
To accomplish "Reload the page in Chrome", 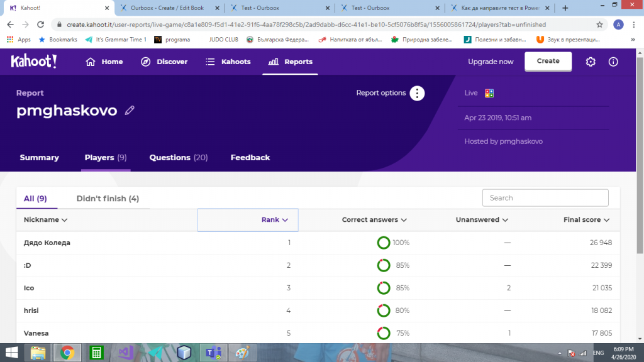I will tap(40, 25).
